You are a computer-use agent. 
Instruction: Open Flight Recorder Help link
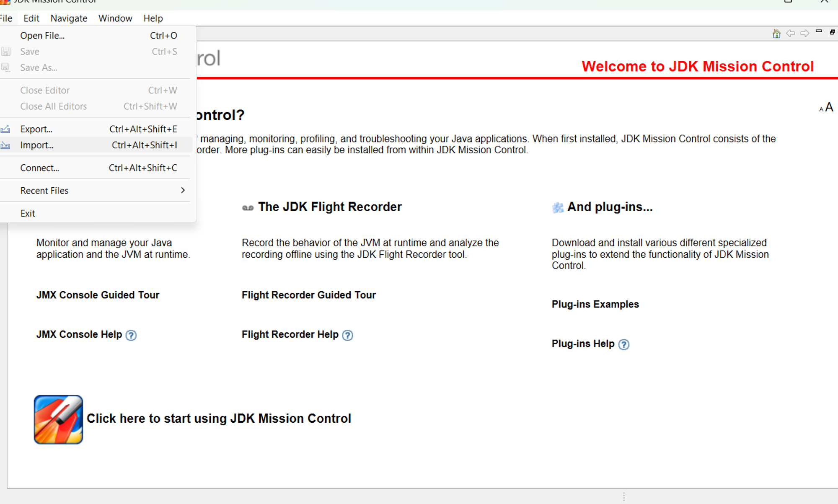290,334
